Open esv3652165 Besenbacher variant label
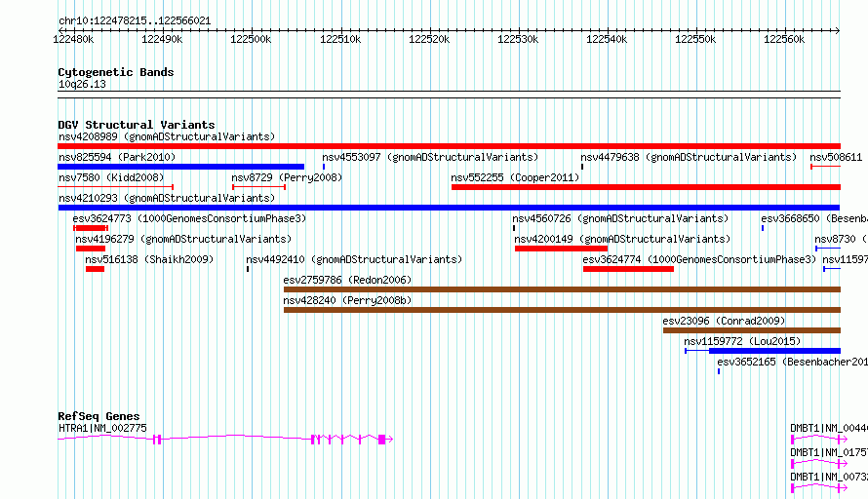The image size is (868, 499). click(x=792, y=362)
